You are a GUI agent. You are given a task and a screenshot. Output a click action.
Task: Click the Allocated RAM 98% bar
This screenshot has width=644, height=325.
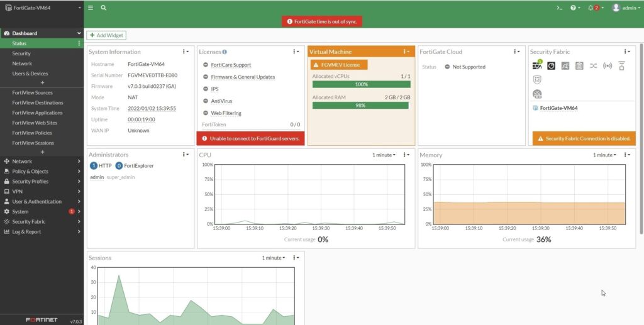361,105
